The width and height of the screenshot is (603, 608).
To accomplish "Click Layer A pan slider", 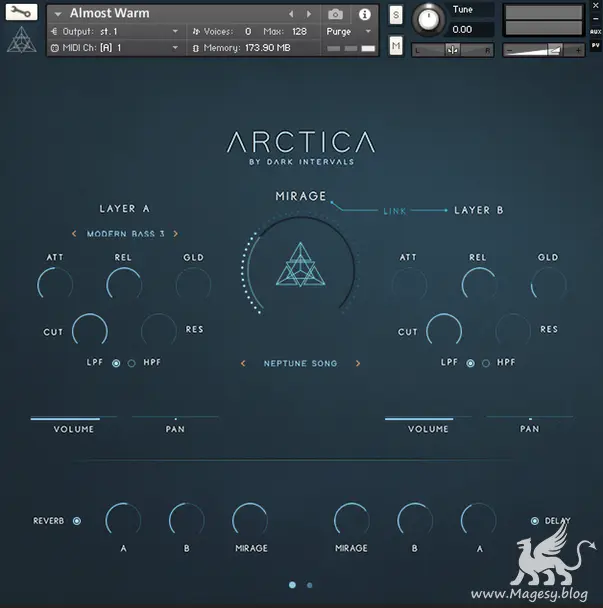I will point(175,418).
